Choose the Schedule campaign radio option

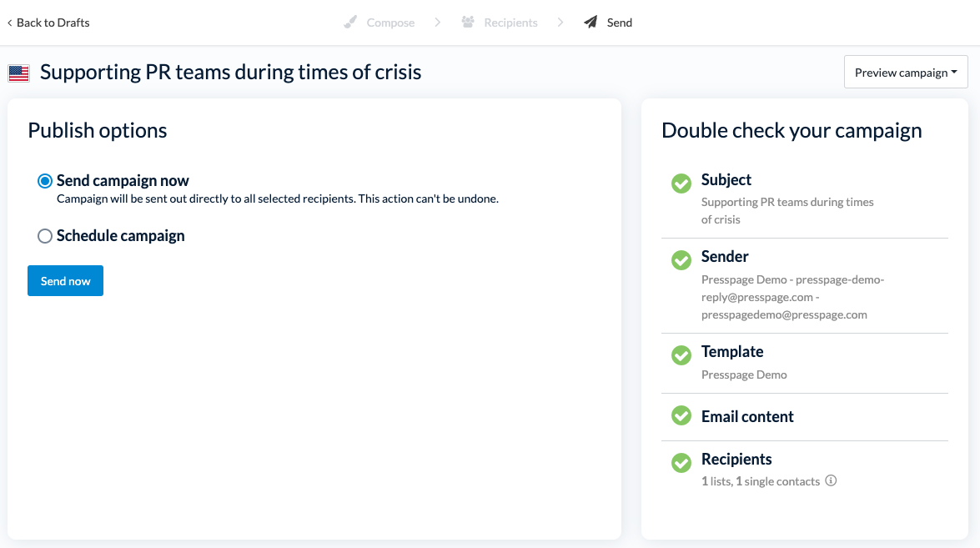45,236
